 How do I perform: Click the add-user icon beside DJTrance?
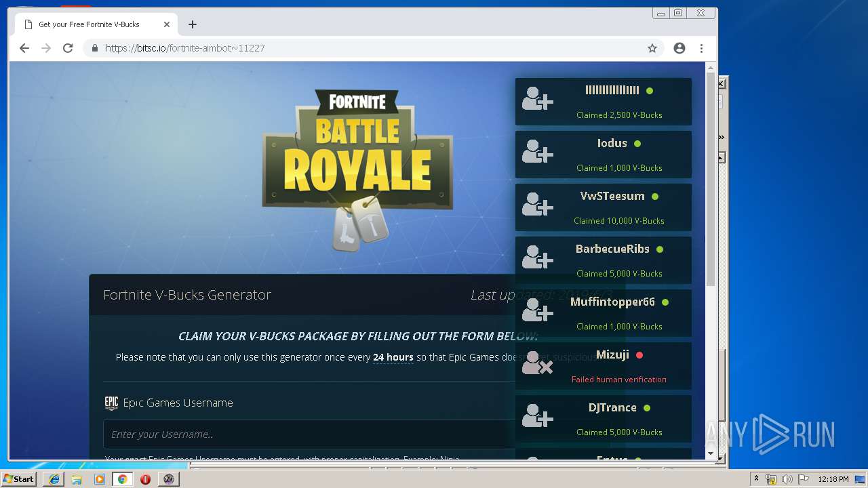pos(538,418)
